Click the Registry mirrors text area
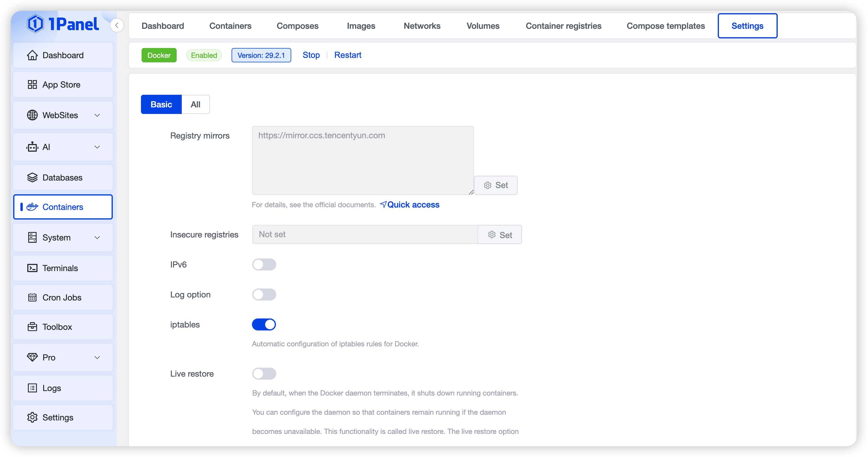 click(363, 160)
